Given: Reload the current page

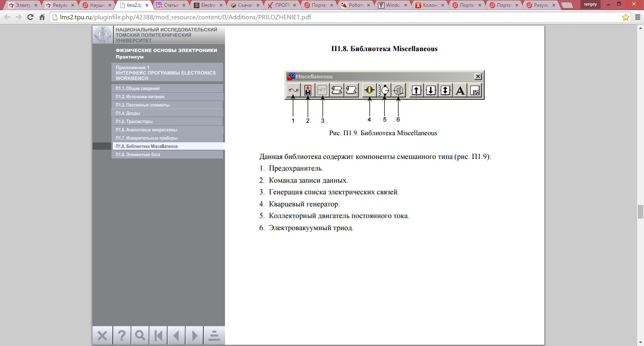Looking at the screenshot, I should [x=30, y=17].
